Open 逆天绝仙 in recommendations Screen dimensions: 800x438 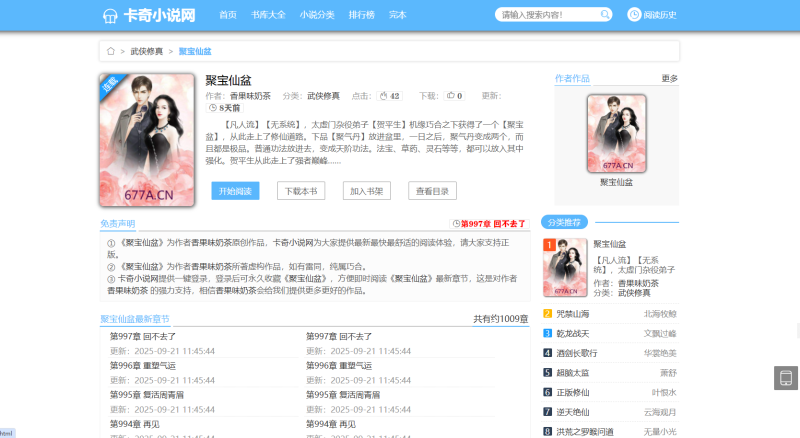coord(572,412)
